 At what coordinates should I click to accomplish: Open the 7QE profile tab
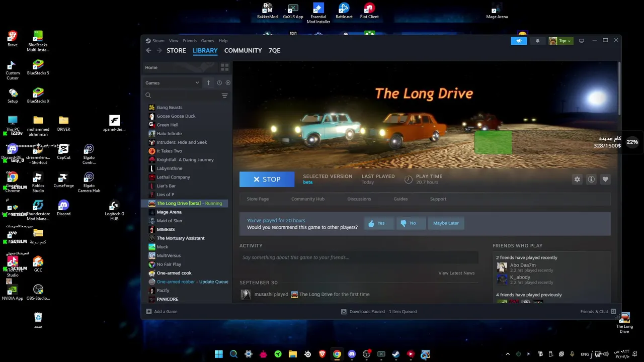click(x=275, y=50)
